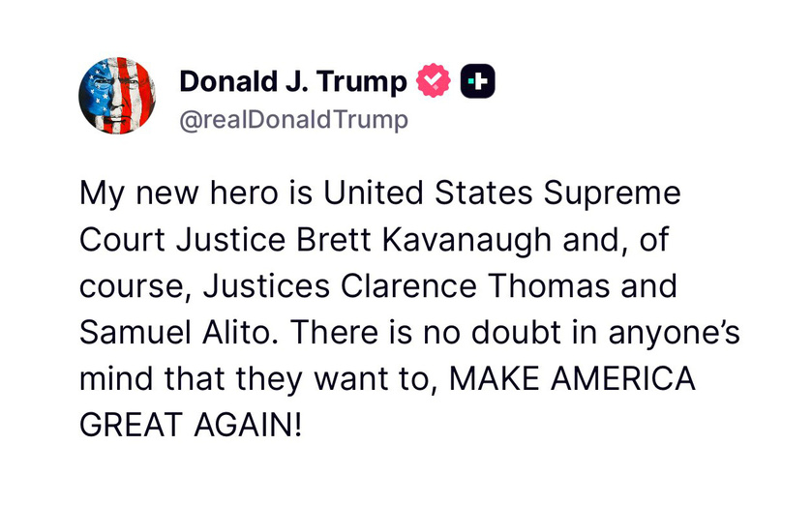This screenshot has height=505, width=812.
Task: Click the black plus badge icon
Action: (x=476, y=82)
